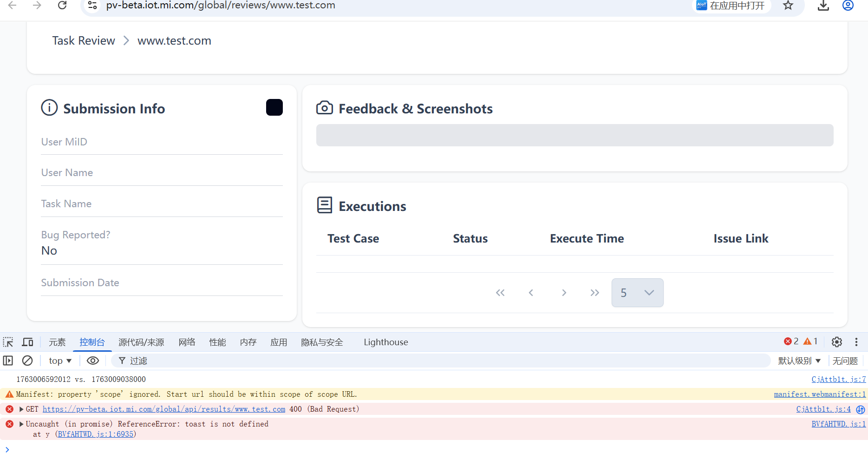Switch to the Lighthouse tab
Screen dimensions: 868x466
click(x=385, y=342)
